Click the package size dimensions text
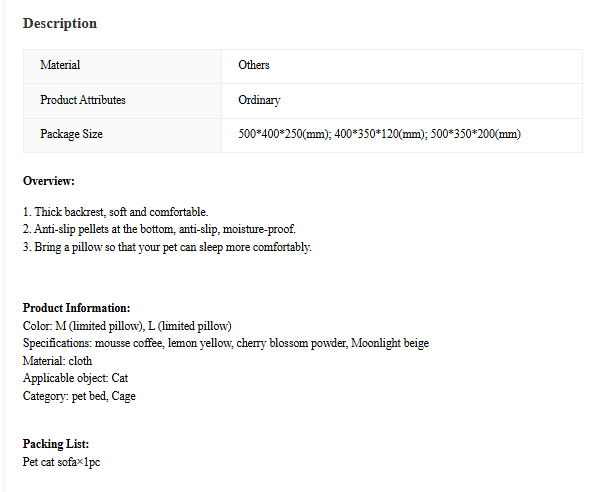This screenshot has width=595, height=492. pyautogui.click(x=379, y=134)
